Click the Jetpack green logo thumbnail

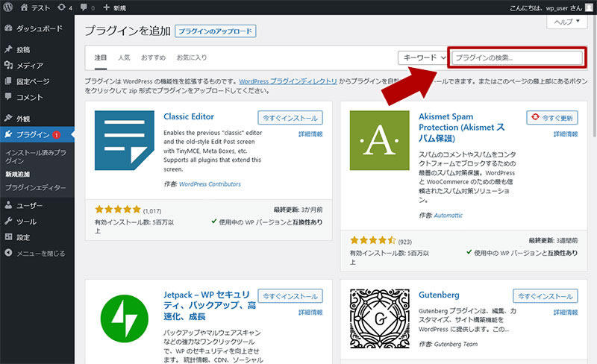[x=125, y=318]
